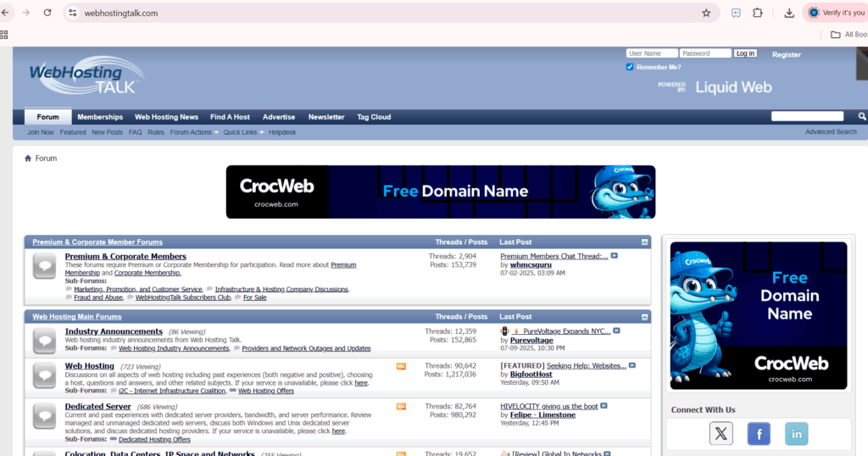The width and height of the screenshot is (868, 456).
Task: Open the LinkedIn social icon
Action: pyautogui.click(x=796, y=433)
